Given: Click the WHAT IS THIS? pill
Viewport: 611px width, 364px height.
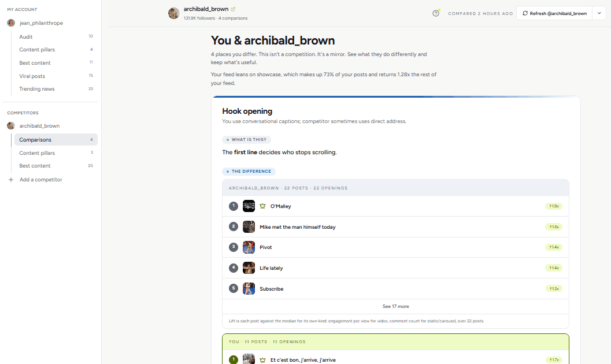Looking at the screenshot, I should point(246,139).
